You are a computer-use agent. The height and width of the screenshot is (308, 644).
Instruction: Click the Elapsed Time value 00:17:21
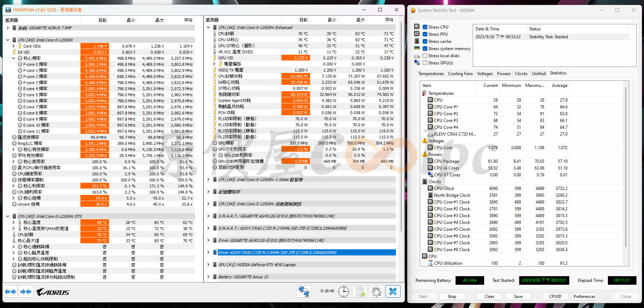[622, 280]
